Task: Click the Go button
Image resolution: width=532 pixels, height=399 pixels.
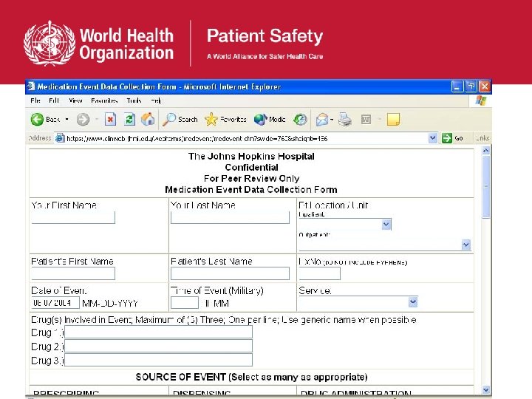Action: pyautogui.click(x=453, y=138)
